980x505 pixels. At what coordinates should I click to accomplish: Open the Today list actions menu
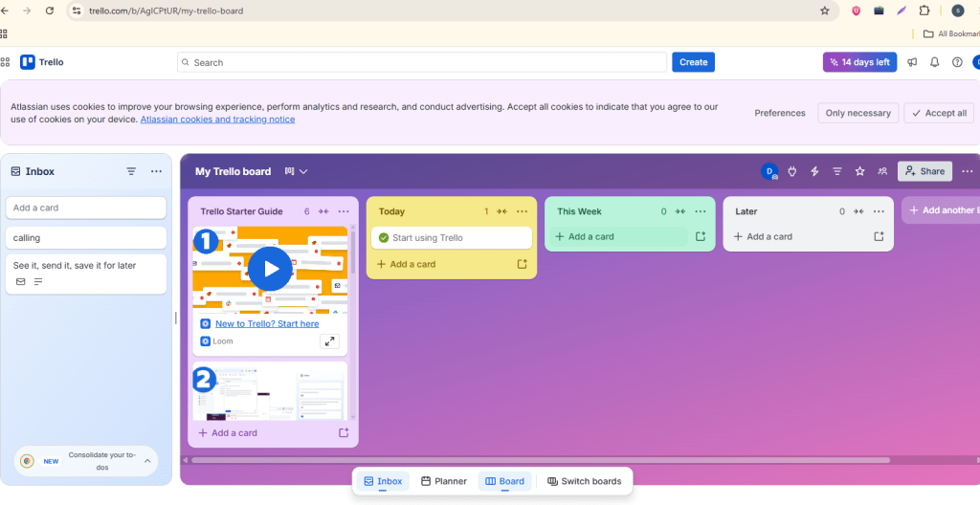tap(523, 211)
